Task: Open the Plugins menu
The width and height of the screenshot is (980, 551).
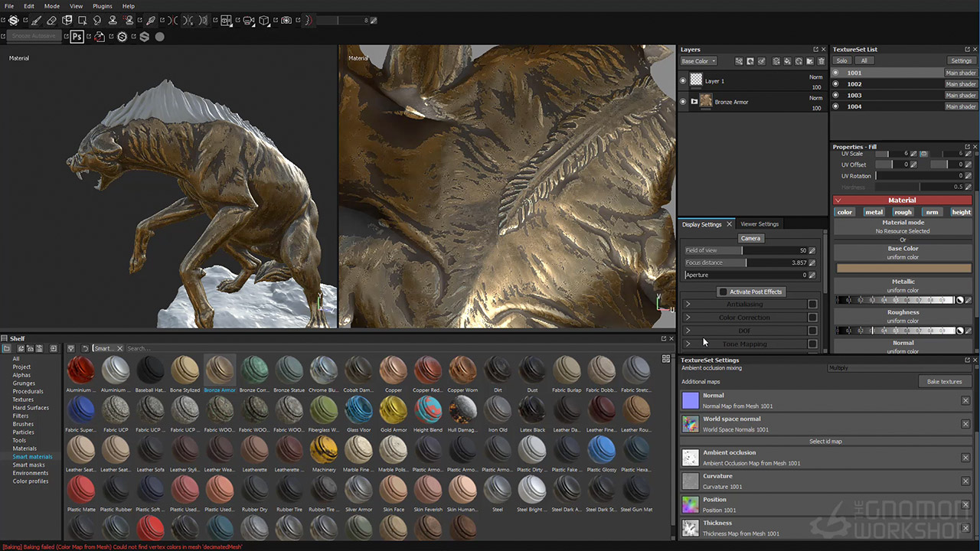Action: pyautogui.click(x=102, y=6)
